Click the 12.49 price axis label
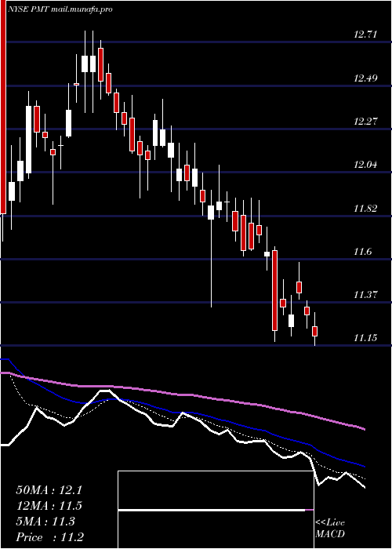 [x=365, y=78]
